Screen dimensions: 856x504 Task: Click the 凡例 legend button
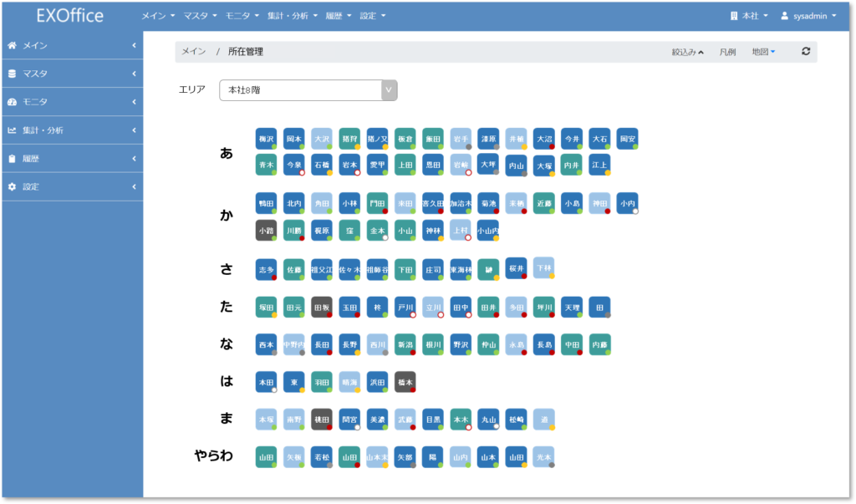tap(727, 52)
